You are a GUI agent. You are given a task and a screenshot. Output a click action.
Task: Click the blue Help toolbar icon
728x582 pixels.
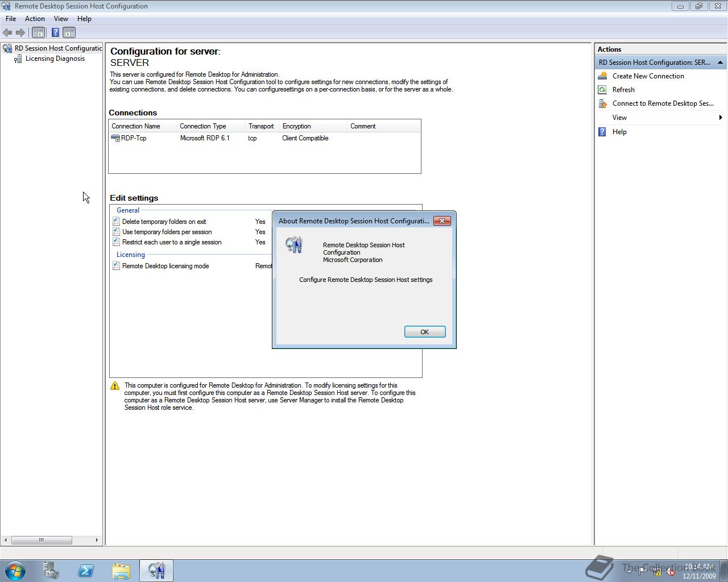point(55,32)
